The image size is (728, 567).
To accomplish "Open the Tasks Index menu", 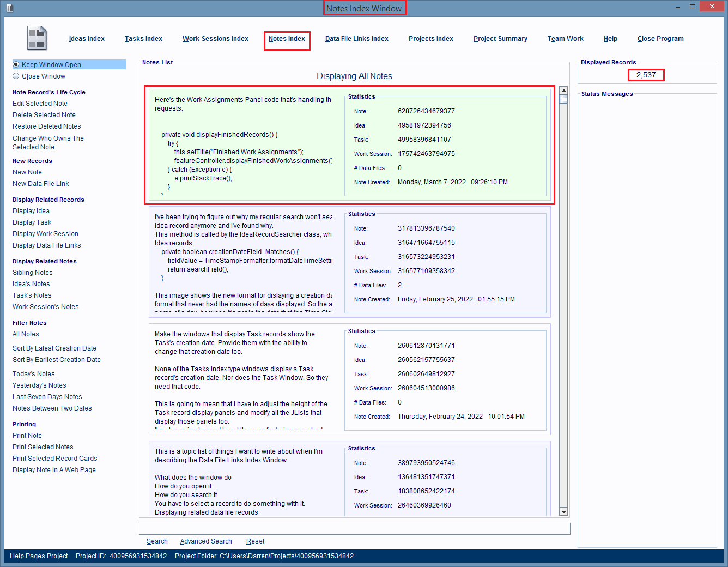I will (x=143, y=39).
